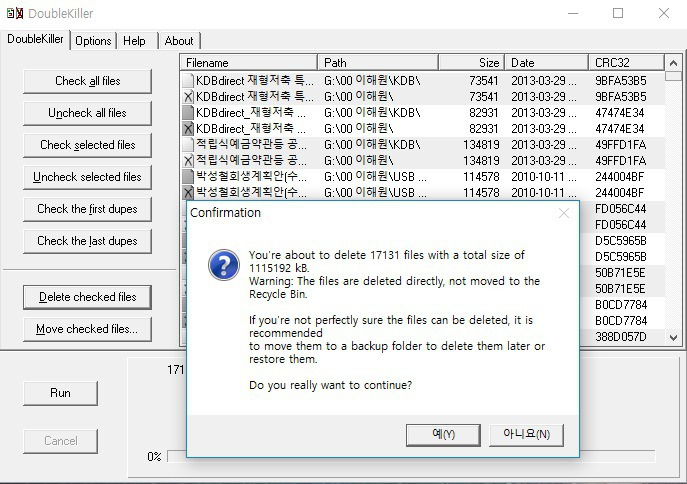Select path G:\00 이해원\USB in first 박성철 row
Screen dimensions: 687x484
[375, 177]
